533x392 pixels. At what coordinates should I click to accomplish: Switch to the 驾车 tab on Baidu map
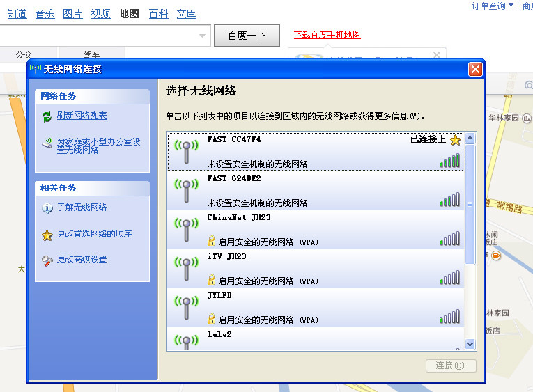92,54
